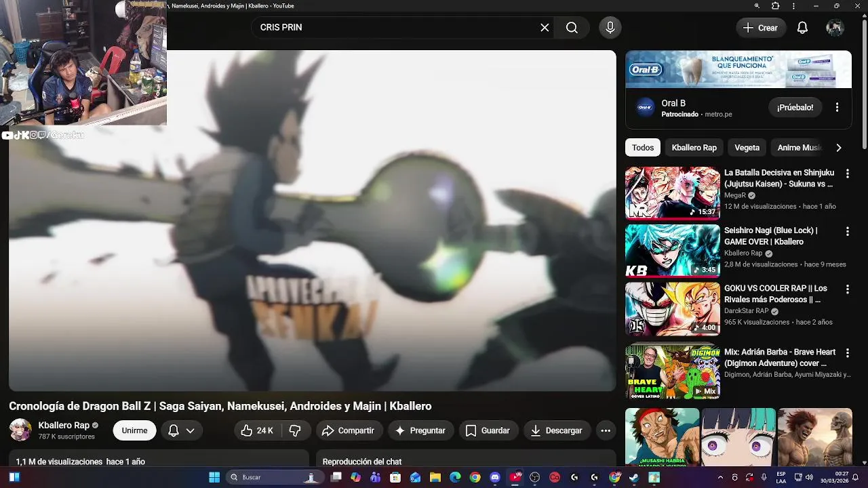The image size is (868, 488).
Task: Open Microsoft Edge from the taskbar
Action: (456, 477)
